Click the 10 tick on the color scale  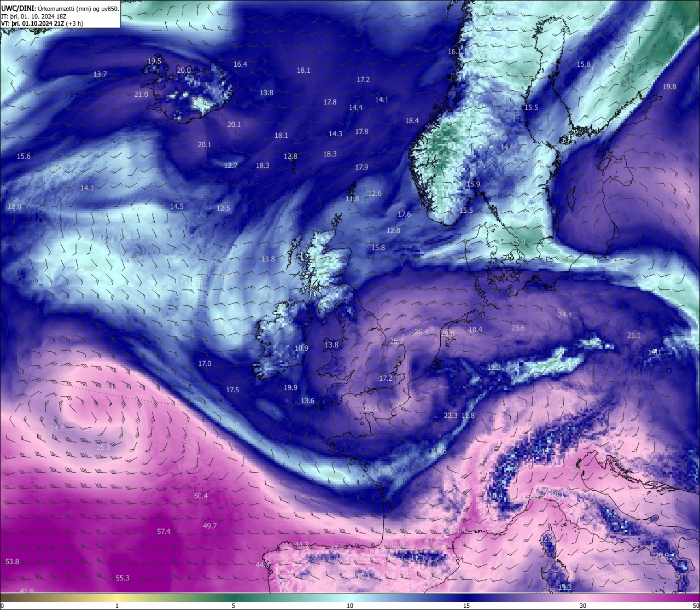[350, 605]
